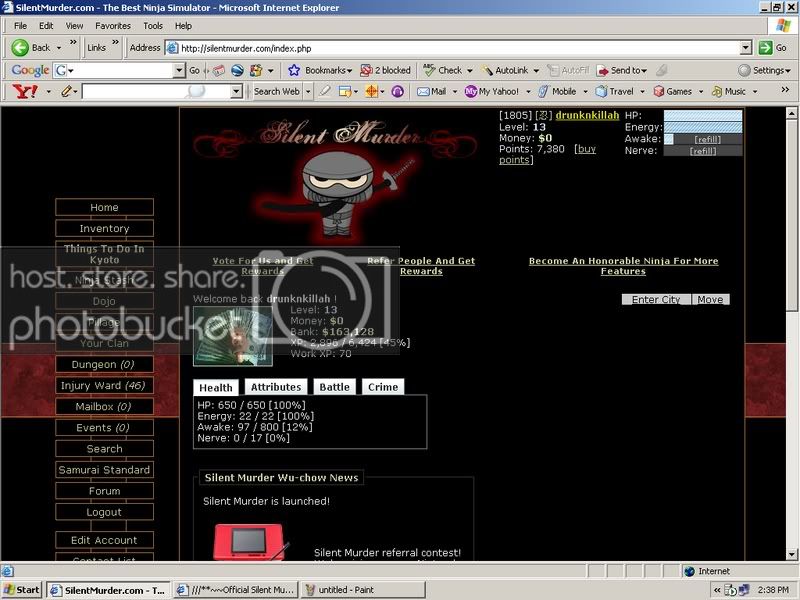Click the Energy progress bar
The height and width of the screenshot is (600, 800).
(703, 128)
